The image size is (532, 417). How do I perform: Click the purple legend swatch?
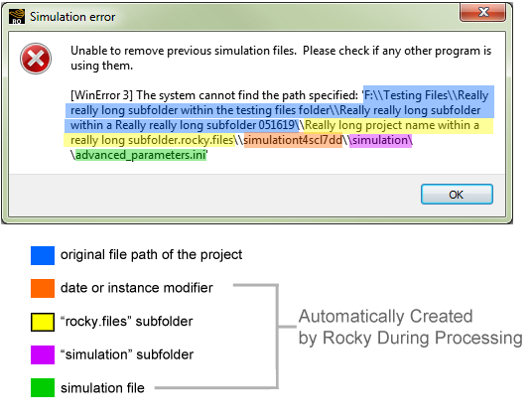tap(43, 354)
